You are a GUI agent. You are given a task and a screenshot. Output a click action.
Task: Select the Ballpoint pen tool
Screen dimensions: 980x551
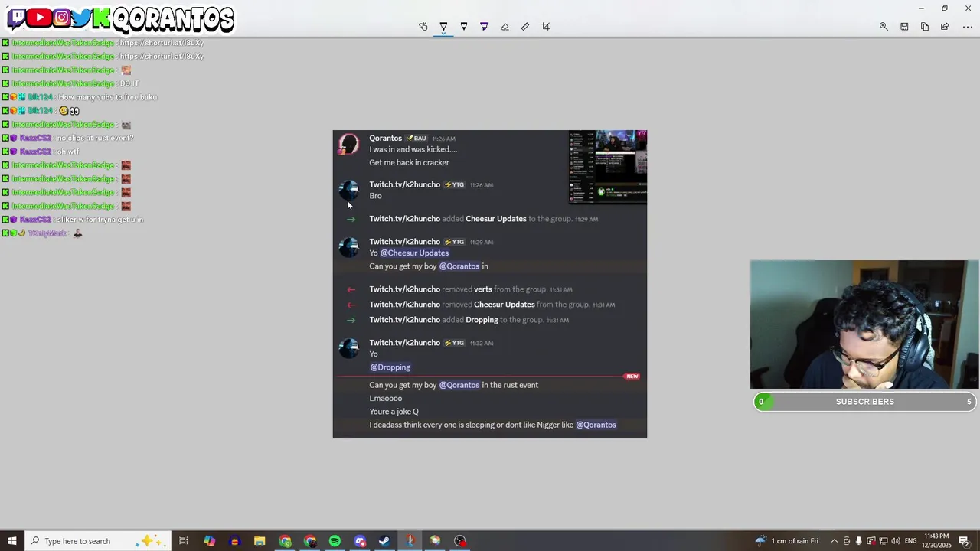click(x=443, y=27)
